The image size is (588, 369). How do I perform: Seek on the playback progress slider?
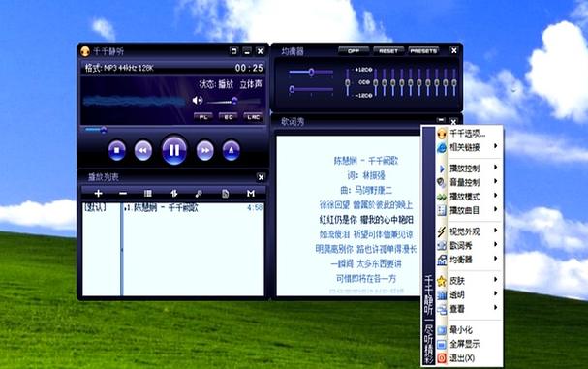pyautogui.click(x=103, y=130)
